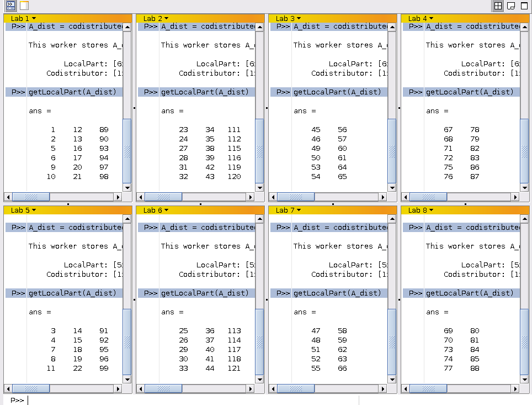The width and height of the screenshot is (532, 405).
Task: Click the Lab 4 vertical scrollbar thumb
Action: tap(524, 151)
